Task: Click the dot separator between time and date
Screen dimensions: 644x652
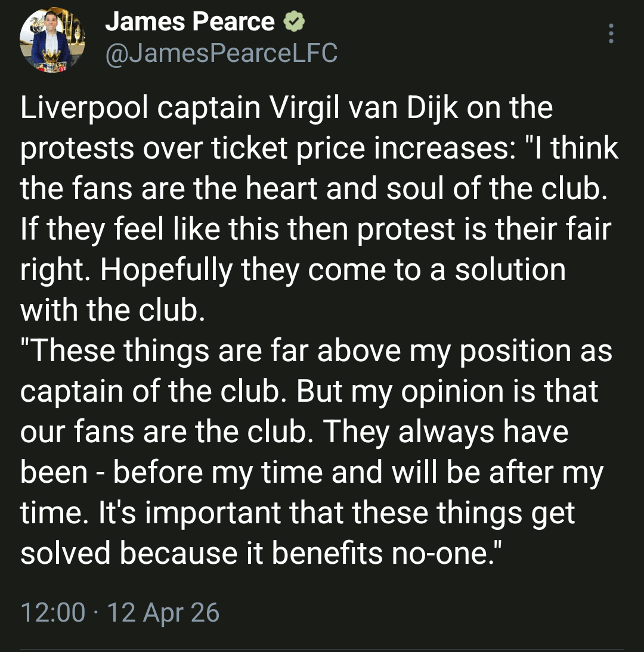Action: [x=95, y=613]
